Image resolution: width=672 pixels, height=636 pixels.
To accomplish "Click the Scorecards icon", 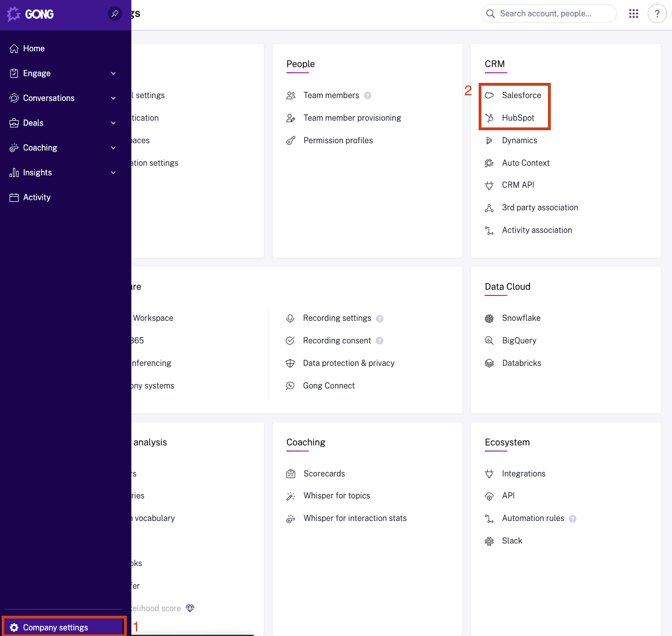I will tap(290, 474).
